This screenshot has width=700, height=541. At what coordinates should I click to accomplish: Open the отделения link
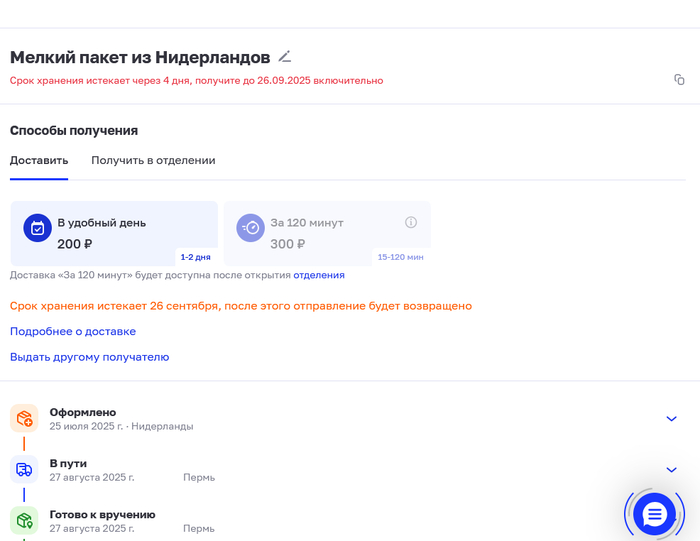pos(319,275)
